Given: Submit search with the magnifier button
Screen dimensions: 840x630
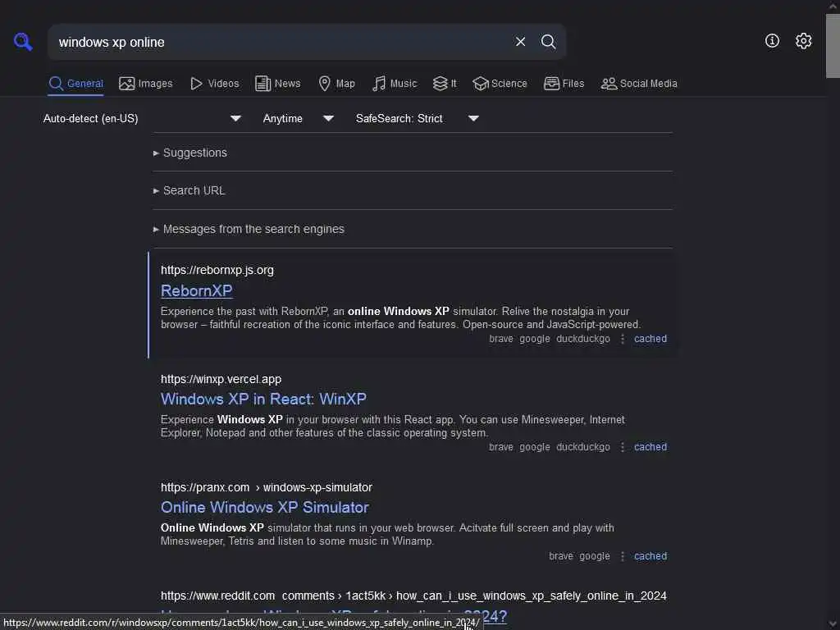Looking at the screenshot, I should coord(548,42).
